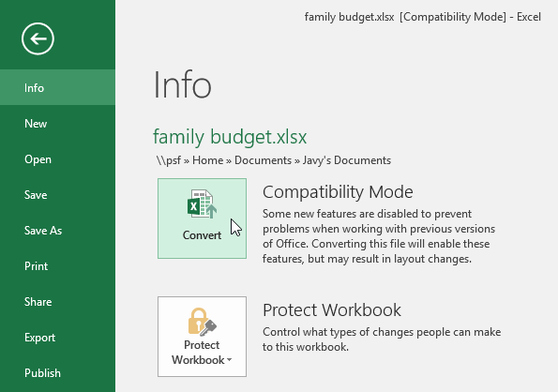Choose Open in the sidebar
This screenshot has width=558, height=392.
click(x=57, y=159)
